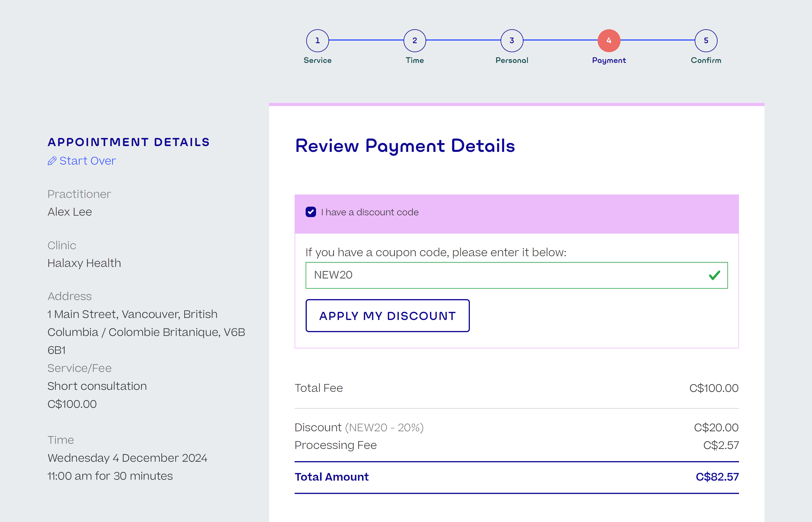This screenshot has height=522, width=812.
Task: Click the NEW20 coupon code input field
Action: click(517, 275)
